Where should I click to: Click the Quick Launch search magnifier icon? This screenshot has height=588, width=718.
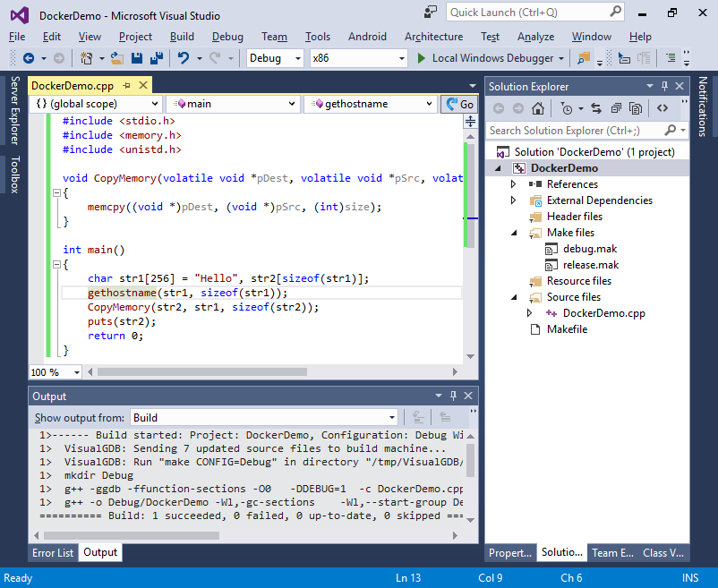[x=615, y=11]
